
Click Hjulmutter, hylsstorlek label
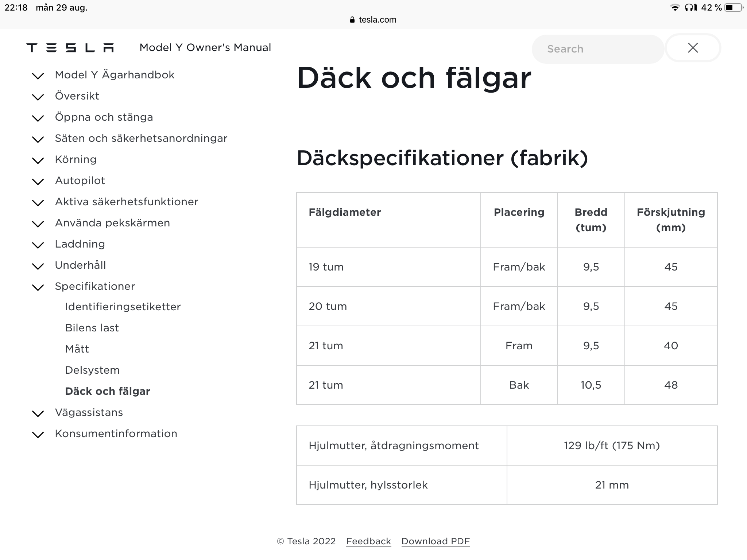tap(368, 485)
